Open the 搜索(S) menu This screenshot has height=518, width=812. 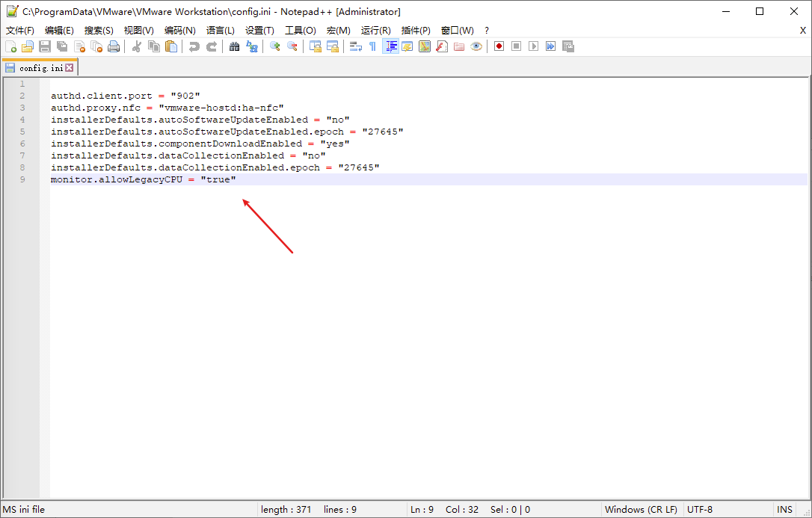coord(99,31)
